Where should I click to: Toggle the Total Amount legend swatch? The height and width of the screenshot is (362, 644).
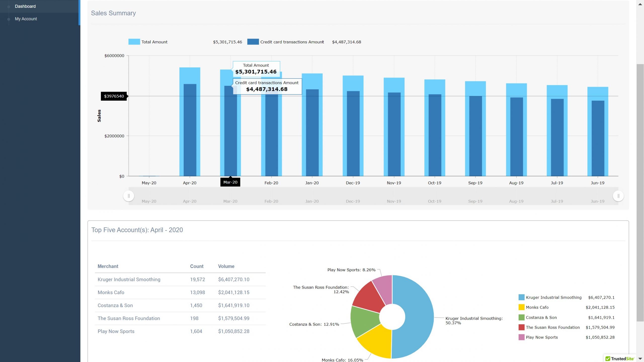134,42
